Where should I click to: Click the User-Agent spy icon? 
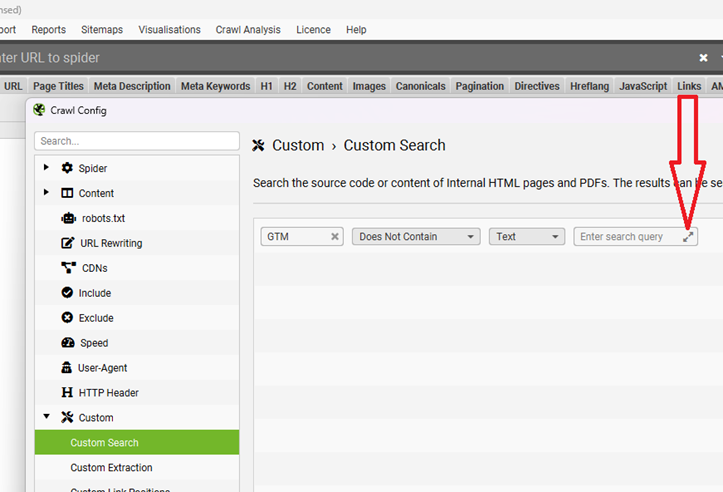tap(66, 368)
